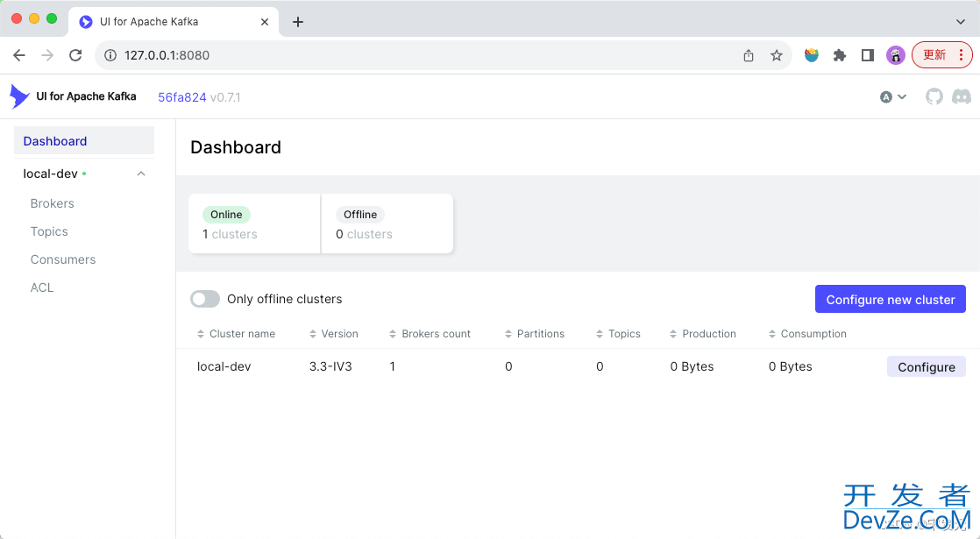Click the 0 Bytes Consumption value

[790, 366]
